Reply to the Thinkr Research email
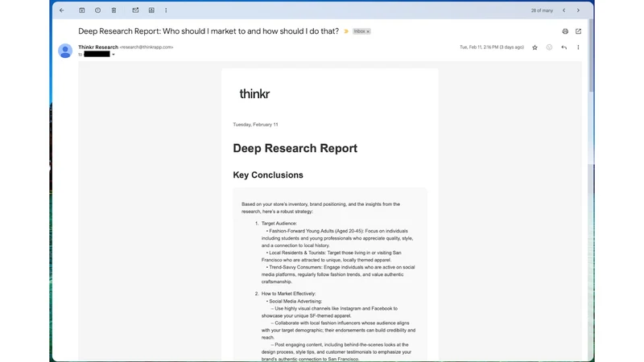This screenshot has width=644, height=362. (x=564, y=47)
